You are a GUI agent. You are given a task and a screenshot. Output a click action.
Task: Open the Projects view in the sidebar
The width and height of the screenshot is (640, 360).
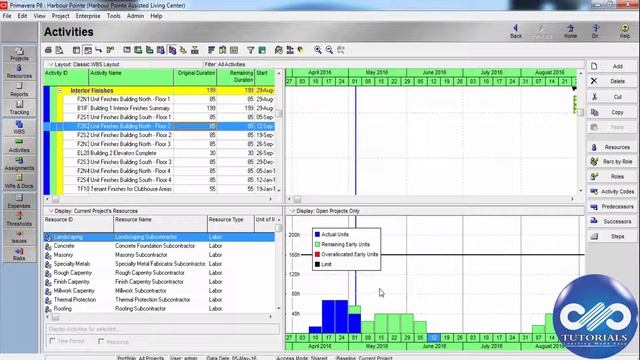point(19,54)
